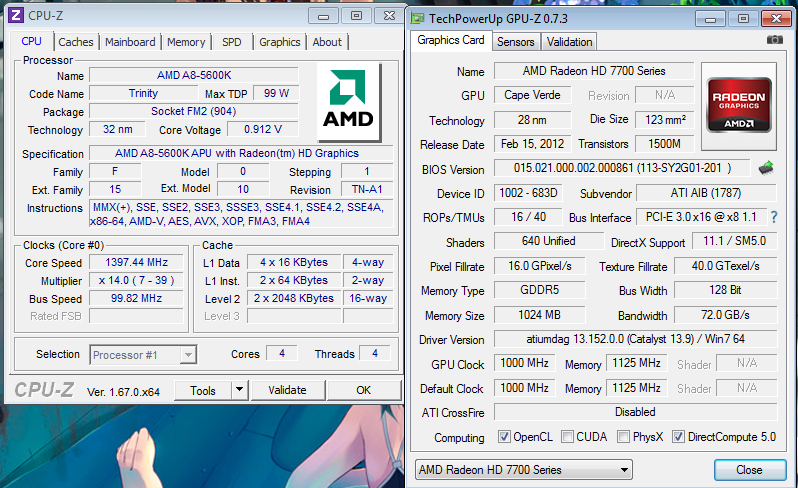Switch to the Graphics tab in CPU-Z

click(279, 42)
